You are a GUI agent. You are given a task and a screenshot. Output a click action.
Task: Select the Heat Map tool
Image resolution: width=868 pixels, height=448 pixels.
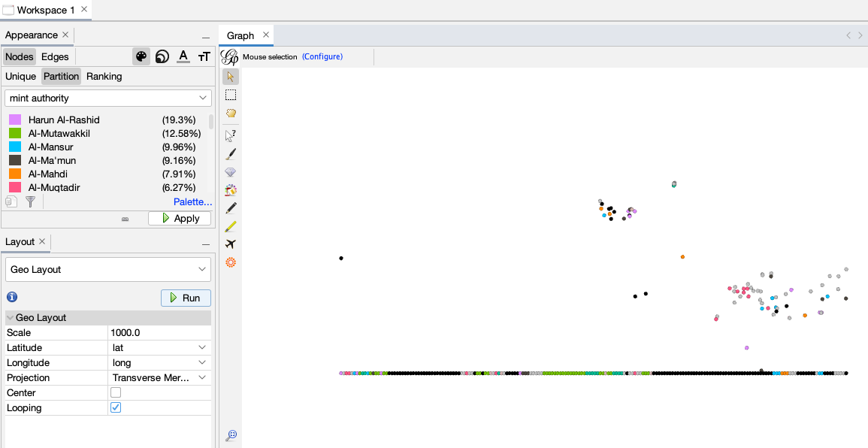(x=231, y=262)
